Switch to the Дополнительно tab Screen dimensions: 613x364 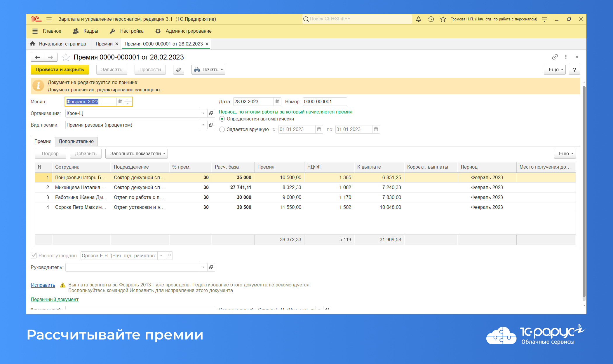(77, 141)
